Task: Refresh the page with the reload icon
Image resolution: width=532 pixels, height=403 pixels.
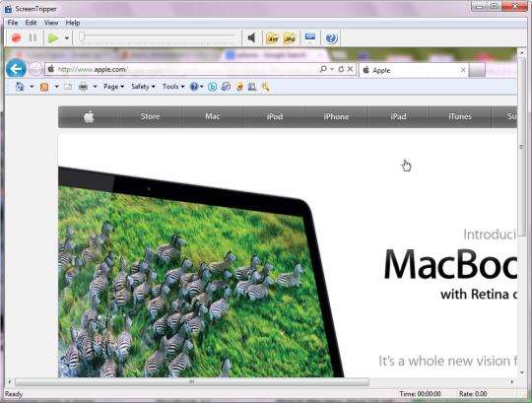Action: click(x=341, y=69)
